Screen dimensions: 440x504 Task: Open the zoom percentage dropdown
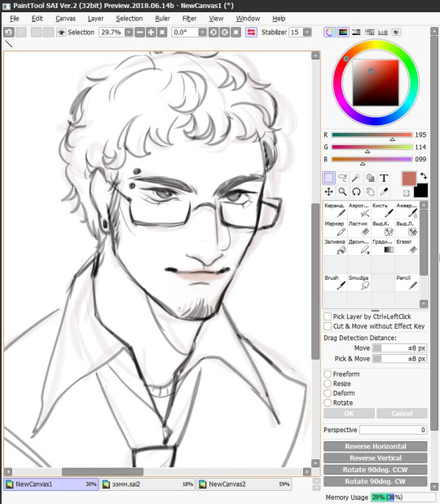(129, 32)
